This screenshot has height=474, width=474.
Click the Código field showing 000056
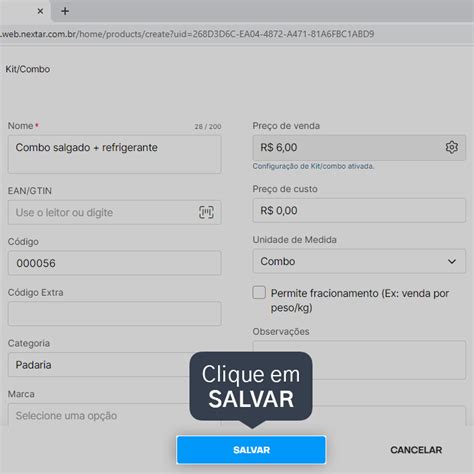[x=114, y=263]
